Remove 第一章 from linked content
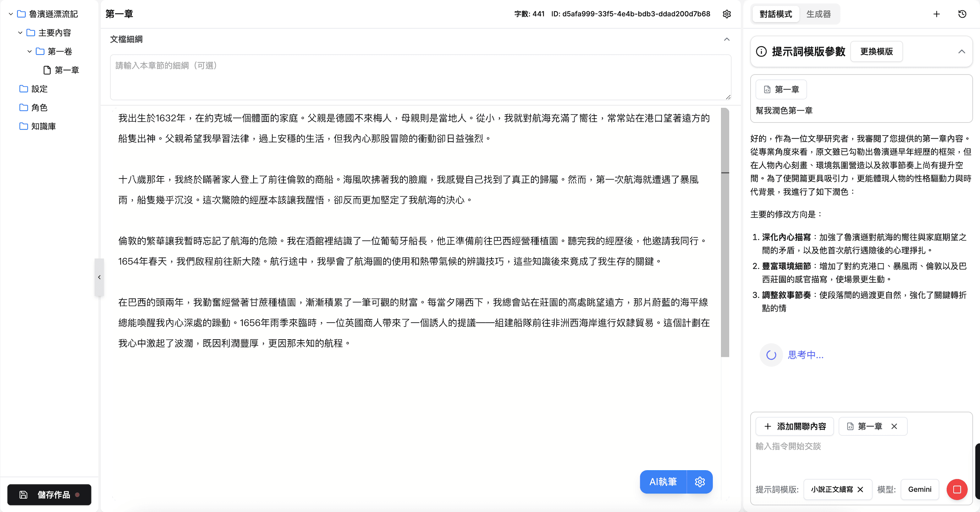 [894, 426]
